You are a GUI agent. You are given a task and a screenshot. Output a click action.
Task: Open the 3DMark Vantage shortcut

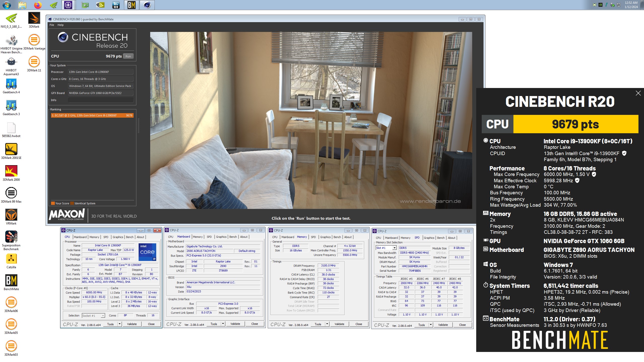click(x=34, y=42)
